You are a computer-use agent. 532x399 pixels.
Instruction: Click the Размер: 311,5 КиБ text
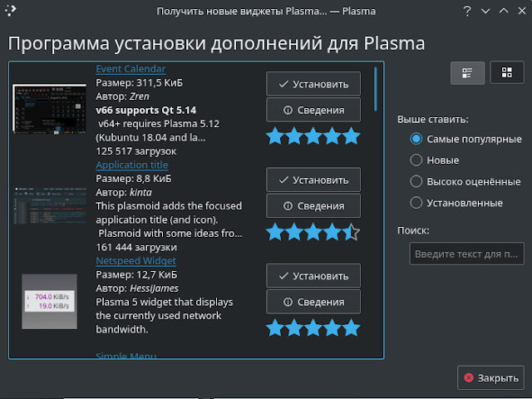tap(139, 83)
